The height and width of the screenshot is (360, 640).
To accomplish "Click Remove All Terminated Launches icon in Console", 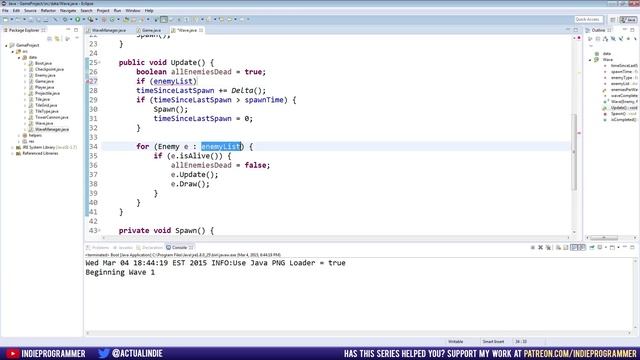I will click(548, 247).
